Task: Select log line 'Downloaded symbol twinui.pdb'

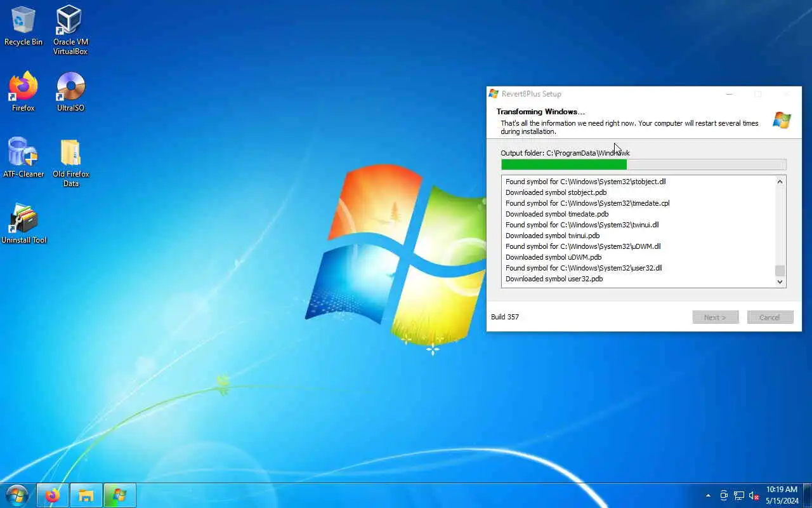Action: 553,236
